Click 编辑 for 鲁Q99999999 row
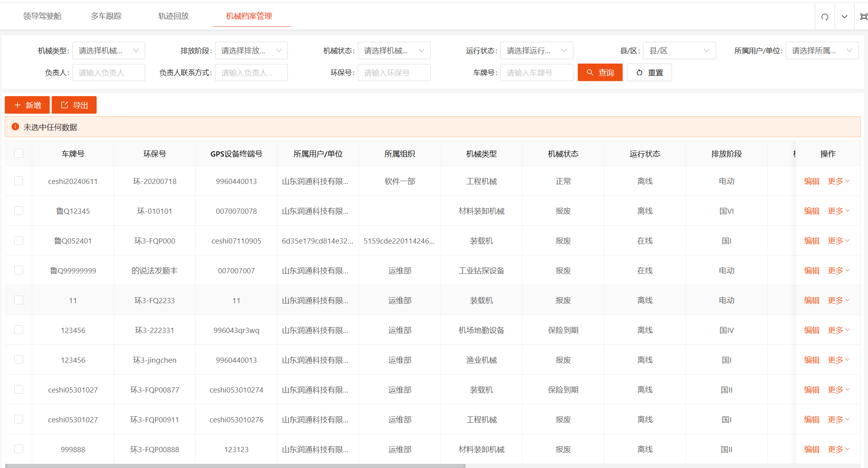868x468 pixels. [812, 271]
